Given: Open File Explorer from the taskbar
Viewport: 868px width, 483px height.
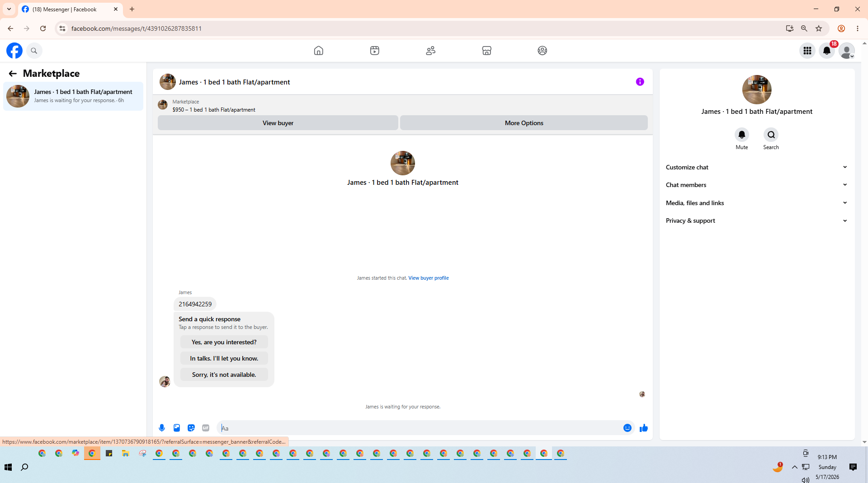Looking at the screenshot, I should (126, 454).
